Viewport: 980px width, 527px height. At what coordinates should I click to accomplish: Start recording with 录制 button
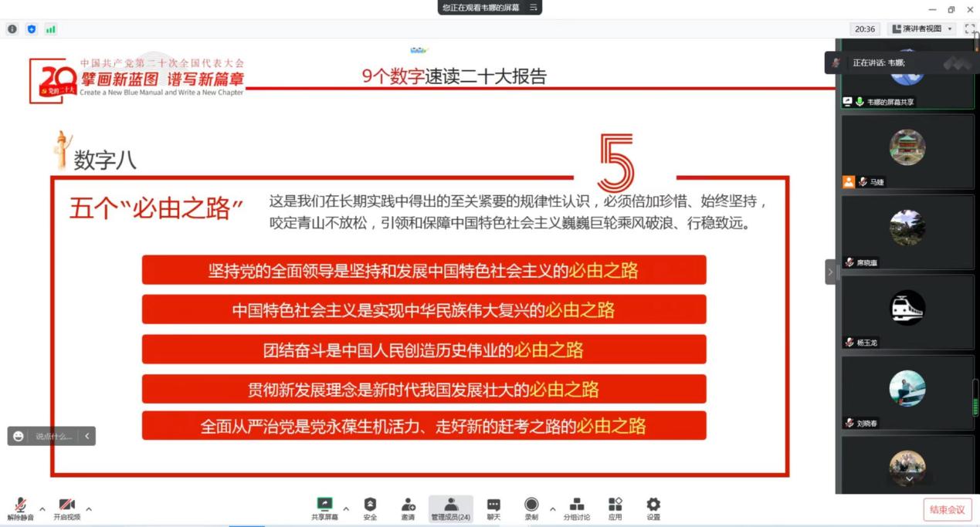point(531,508)
